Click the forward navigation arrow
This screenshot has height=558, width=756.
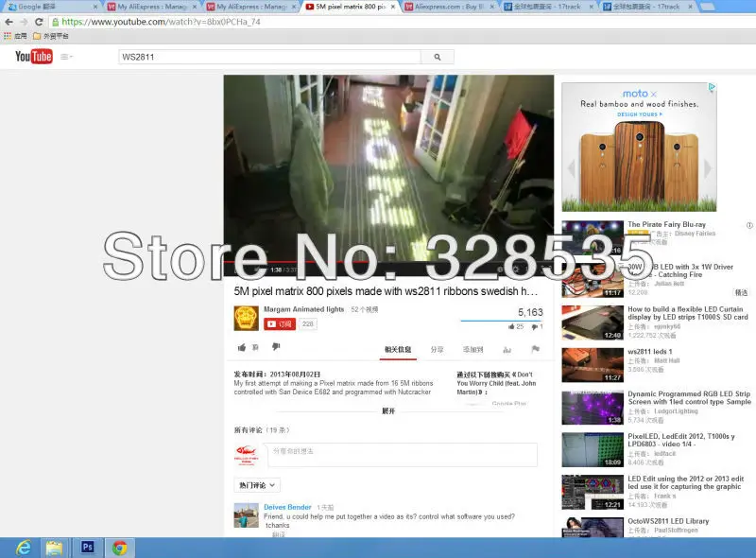[25, 22]
